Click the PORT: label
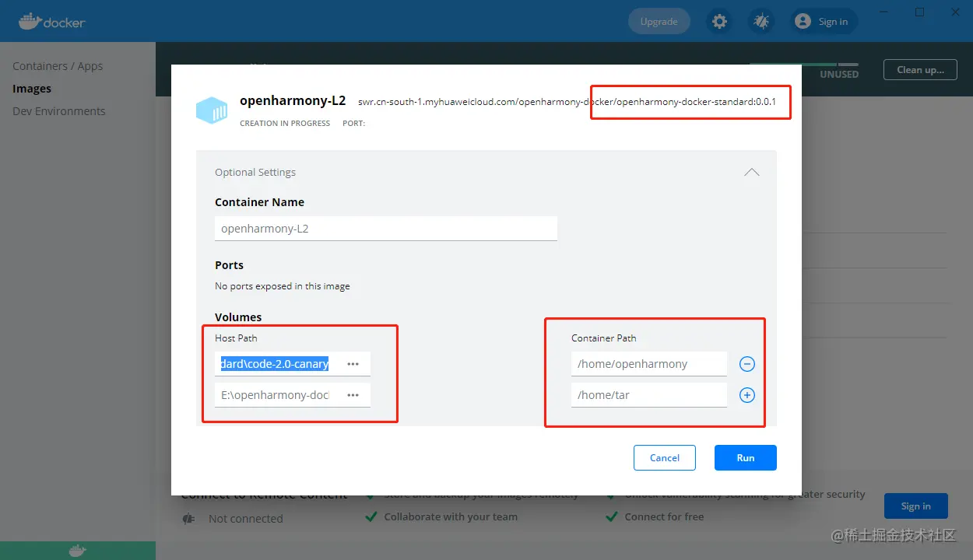Viewport: 973px width, 560px height. [x=353, y=123]
